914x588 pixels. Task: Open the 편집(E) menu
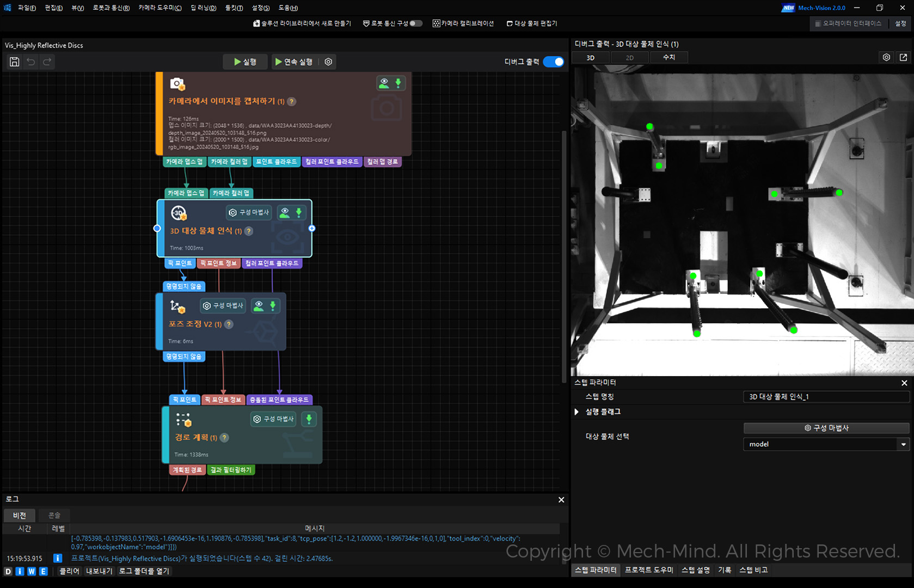53,8
